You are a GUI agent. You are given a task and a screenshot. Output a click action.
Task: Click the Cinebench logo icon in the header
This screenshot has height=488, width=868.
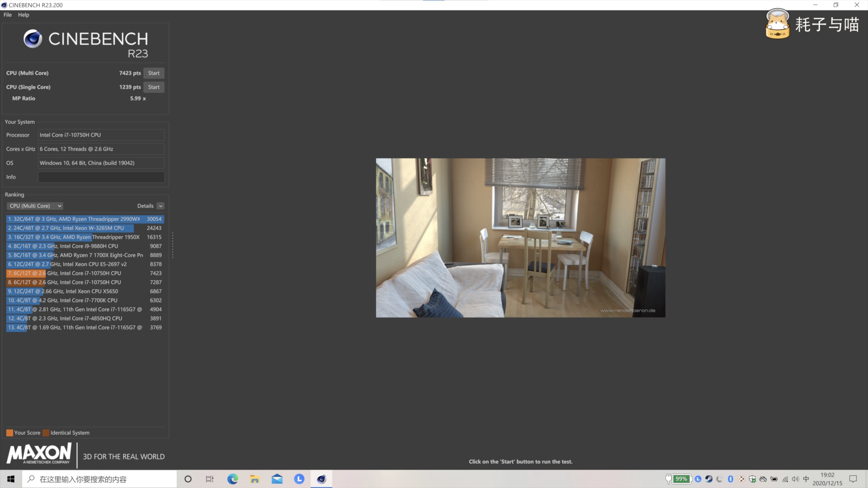click(33, 39)
